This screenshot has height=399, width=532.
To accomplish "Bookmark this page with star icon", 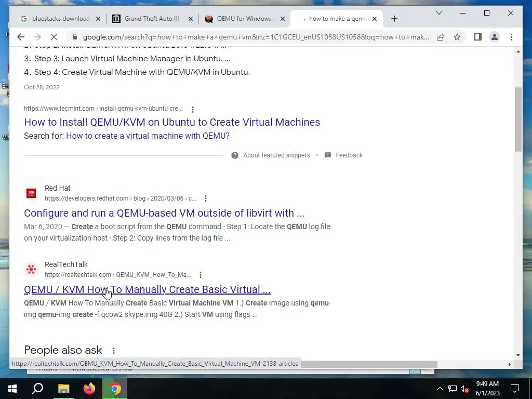I will (457, 37).
